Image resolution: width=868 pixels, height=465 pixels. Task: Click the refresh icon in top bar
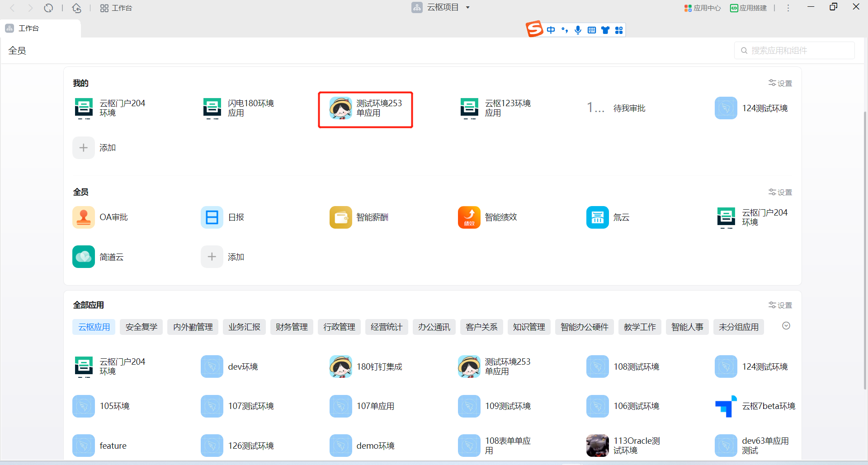point(48,8)
